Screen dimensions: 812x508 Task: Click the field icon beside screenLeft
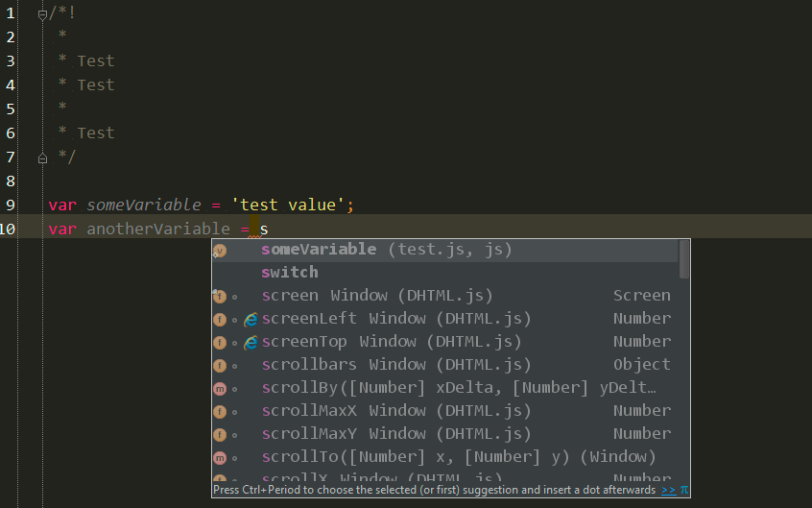220,320
